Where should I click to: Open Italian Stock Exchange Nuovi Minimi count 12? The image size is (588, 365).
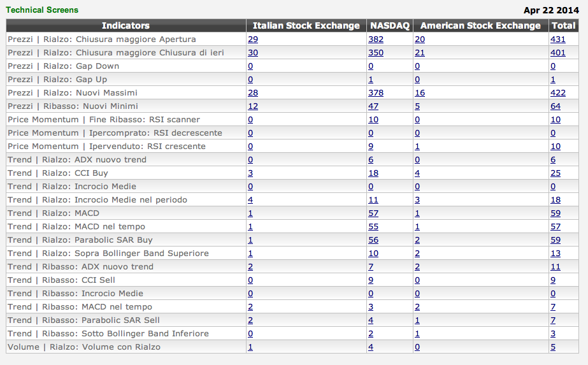click(x=253, y=106)
